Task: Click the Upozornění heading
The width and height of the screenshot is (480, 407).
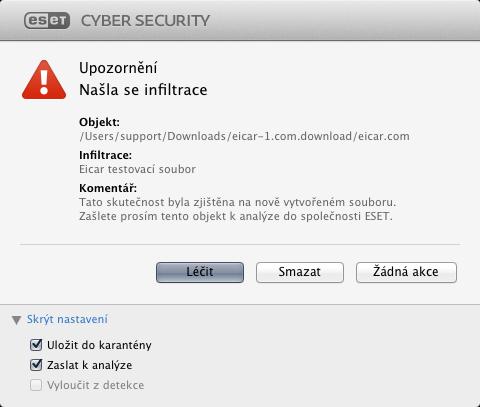Action: click(118, 68)
